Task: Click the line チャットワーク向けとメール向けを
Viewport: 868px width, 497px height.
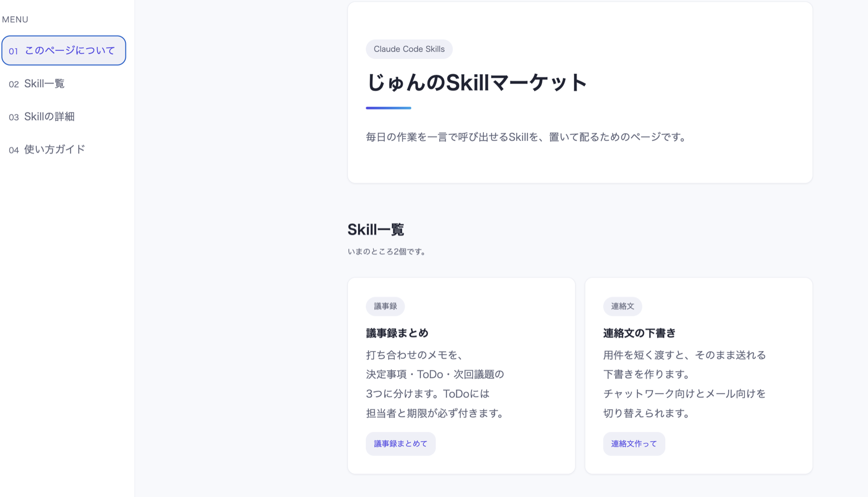Action: pyautogui.click(x=685, y=393)
